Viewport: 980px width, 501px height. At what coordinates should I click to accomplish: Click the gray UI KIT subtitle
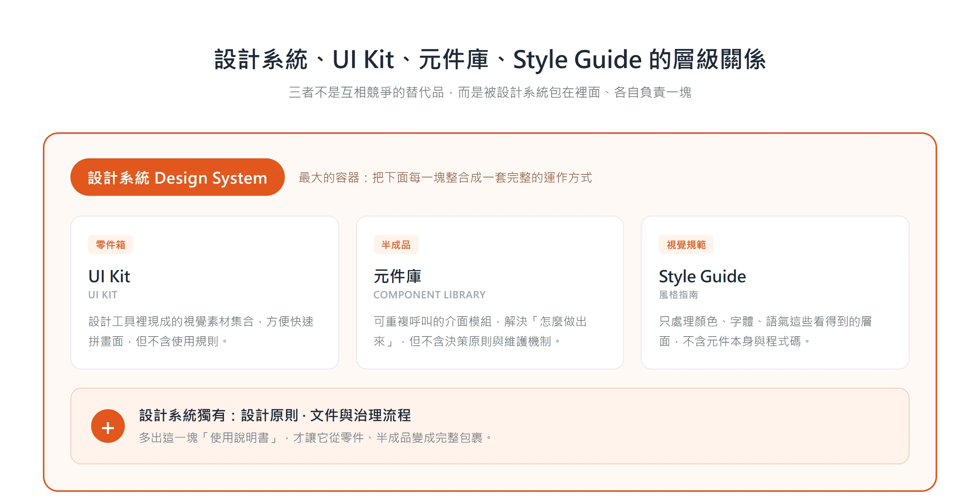click(x=103, y=295)
